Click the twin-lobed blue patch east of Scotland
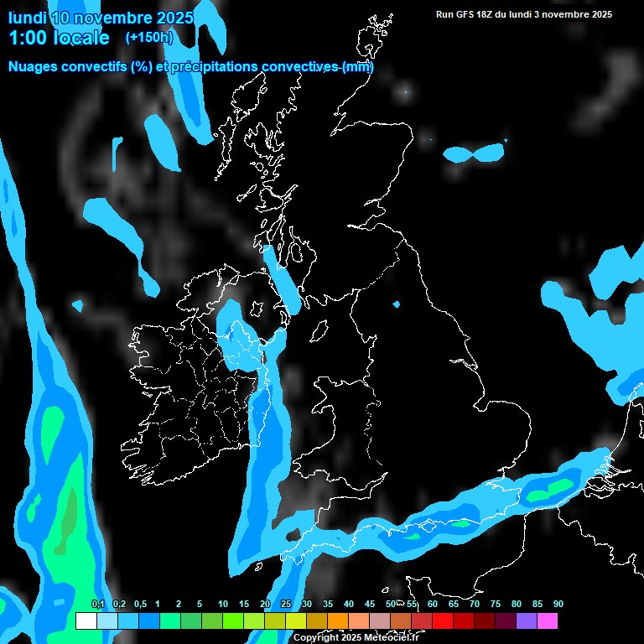Screen dimensions: 644x644 pyautogui.click(x=474, y=153)
